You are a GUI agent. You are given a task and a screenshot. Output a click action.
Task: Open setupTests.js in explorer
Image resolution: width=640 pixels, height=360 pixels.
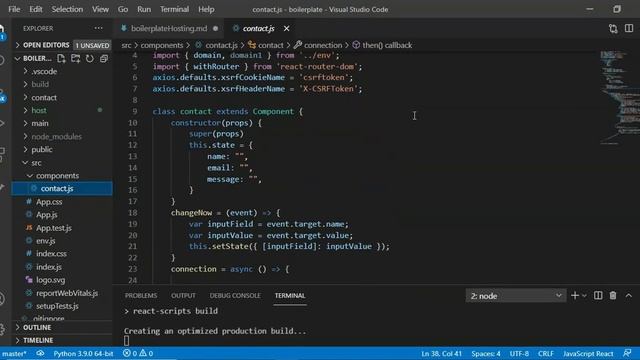(57, 306)
